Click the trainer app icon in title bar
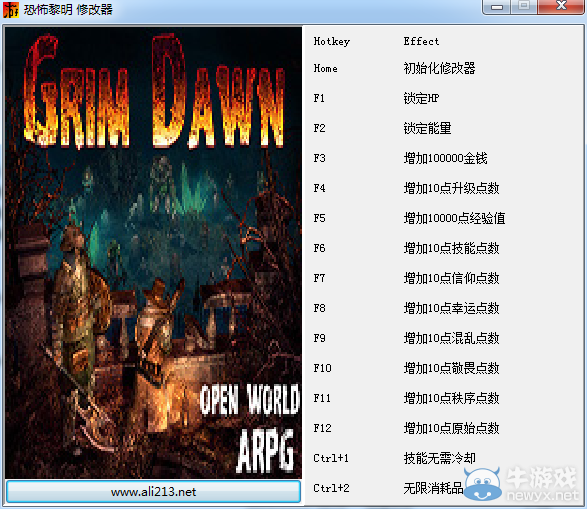 point(11,10)
